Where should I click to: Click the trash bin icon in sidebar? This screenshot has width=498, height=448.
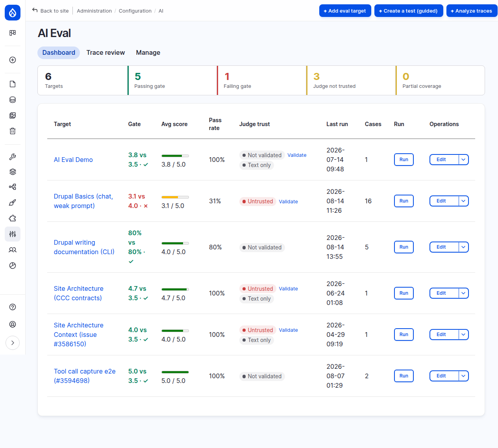pyautogui.click(x=13, y=131)
